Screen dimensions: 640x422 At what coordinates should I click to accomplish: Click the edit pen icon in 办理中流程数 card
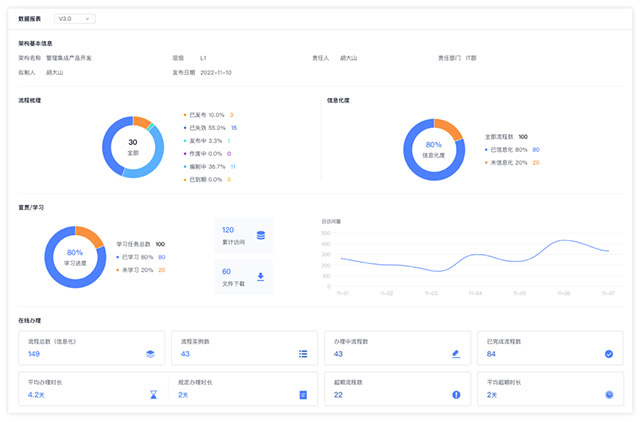(x=456, y=354)
